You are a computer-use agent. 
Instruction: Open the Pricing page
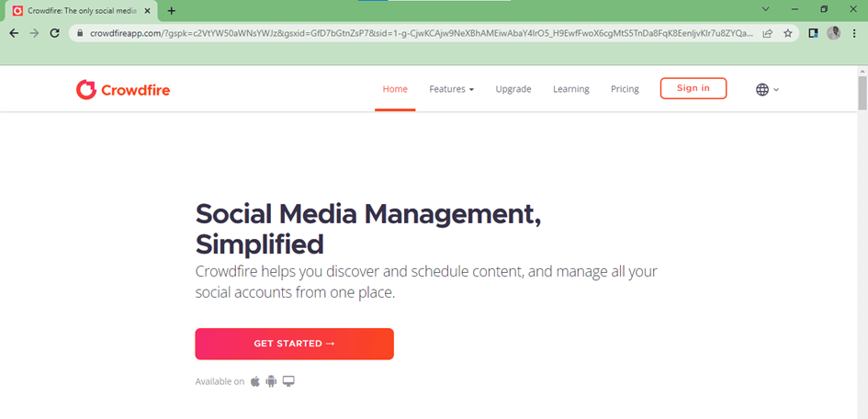click(625, 89)
